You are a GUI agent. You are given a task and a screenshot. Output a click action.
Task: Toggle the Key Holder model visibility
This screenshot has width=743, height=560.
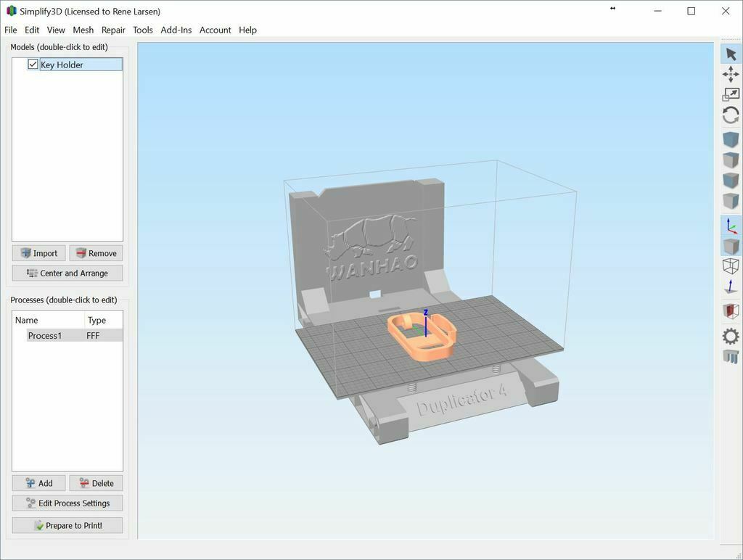pos(33,64)
